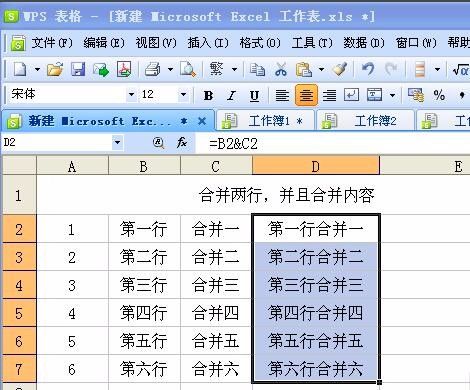
Task: Open the font name 宋体 dropdown
Action: click(x=131, y=95)
